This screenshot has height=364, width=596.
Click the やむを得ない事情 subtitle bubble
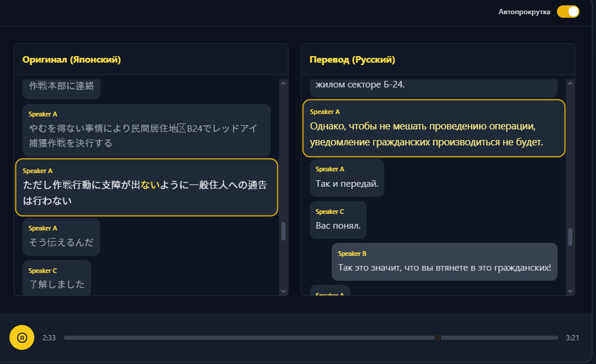(146, 131)
